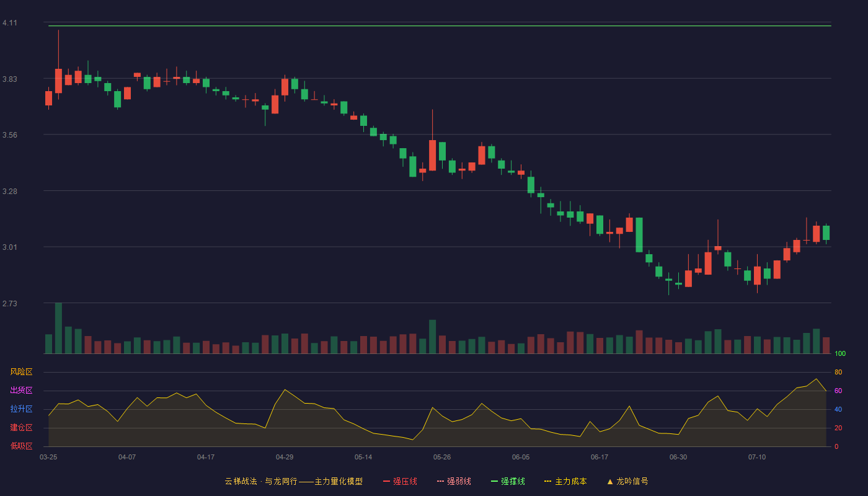Click the 4.11 price axis label
868x496 pixels.
(10, 23)
